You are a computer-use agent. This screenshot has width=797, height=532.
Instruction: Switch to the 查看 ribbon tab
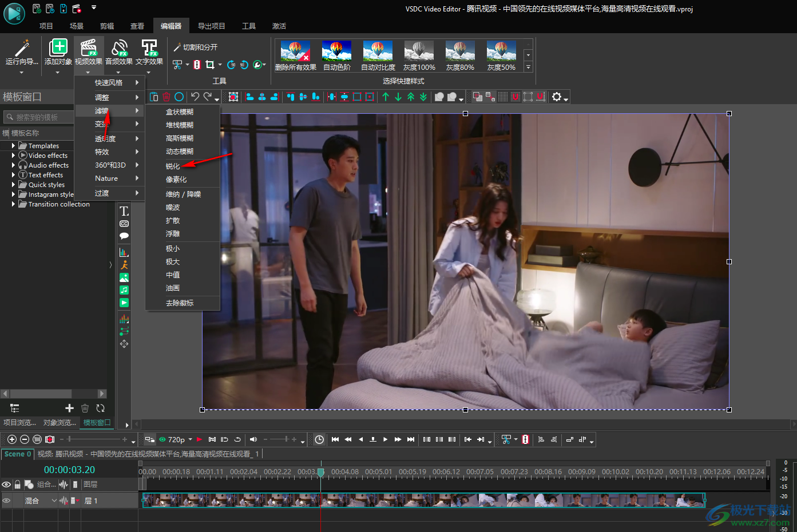point(137,26)
